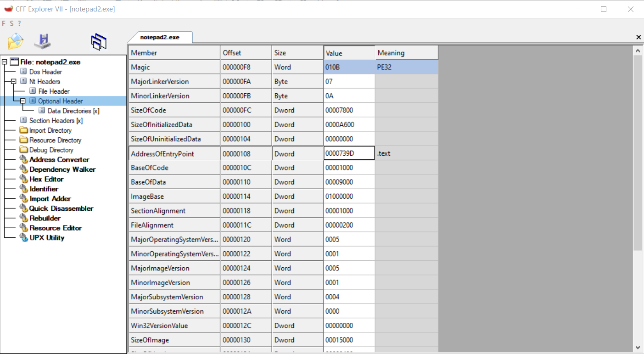Screen dimensions: 644x354
Task: Open the S menu
Action: click(x=11, y=23)
